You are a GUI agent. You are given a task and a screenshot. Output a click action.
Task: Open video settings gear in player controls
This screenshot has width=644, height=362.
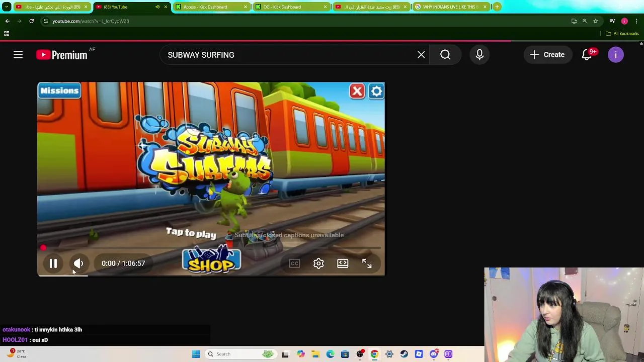coord(318,263)
